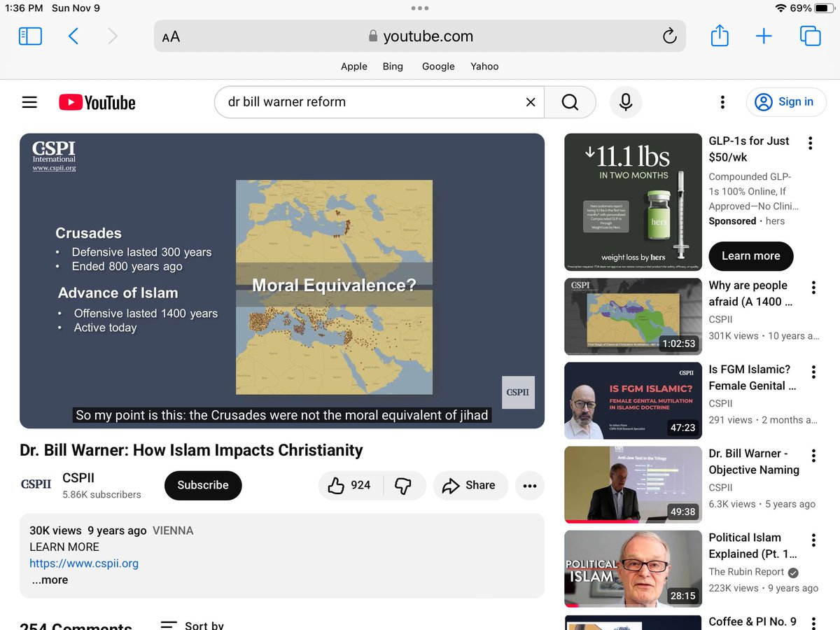Play the Objective Naming 49:38 thumbnail
The height and width of the screenshot is (630, 840).
click(x=633, y=485)
